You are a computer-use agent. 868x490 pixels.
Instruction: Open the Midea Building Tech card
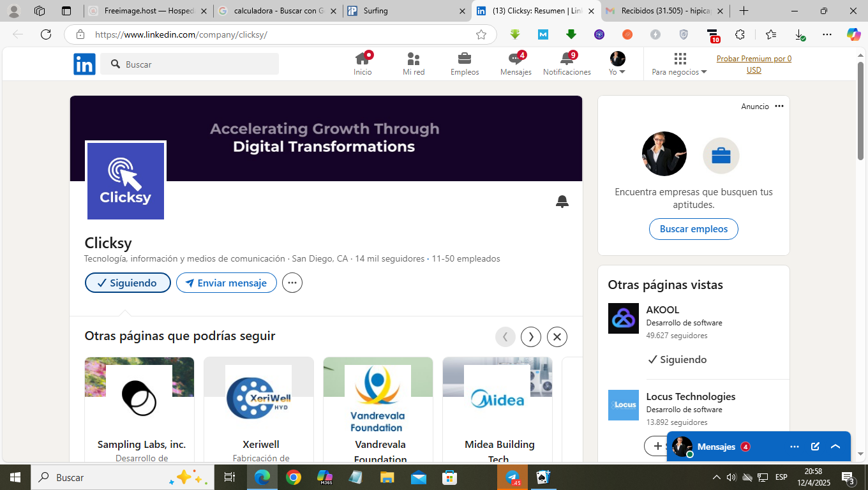pyautogui.click(x=497, y=410)
